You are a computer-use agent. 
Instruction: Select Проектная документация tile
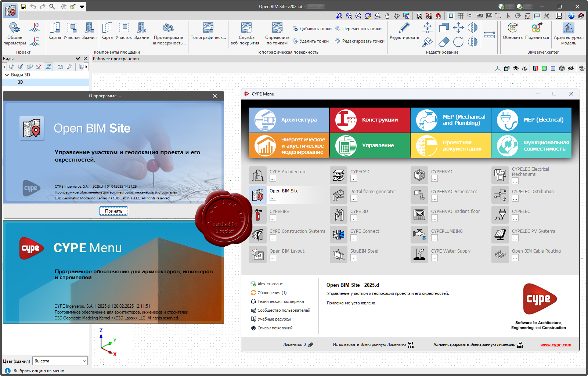[x=451, y=146]
